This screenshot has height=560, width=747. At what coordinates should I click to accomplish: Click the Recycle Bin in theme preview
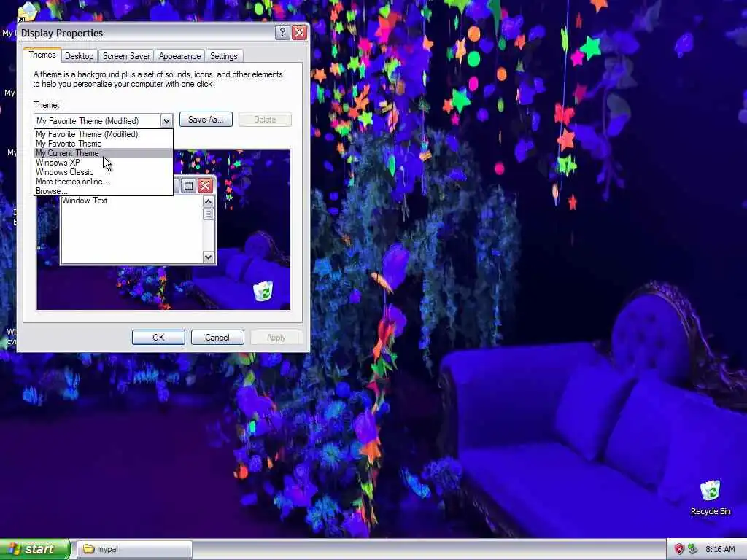click(263, 291)
